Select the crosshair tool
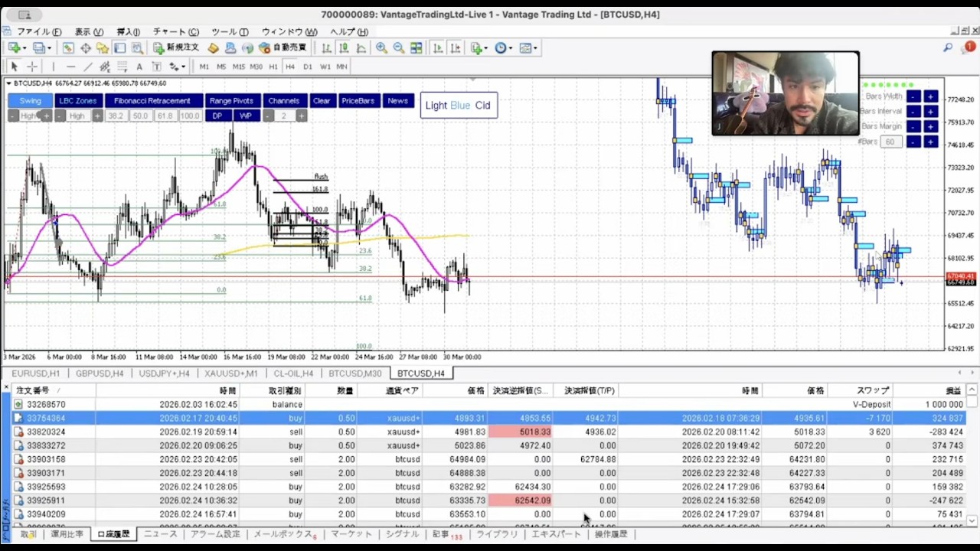The height and width of the screenshot is (551, 980). tap(32, 67)
